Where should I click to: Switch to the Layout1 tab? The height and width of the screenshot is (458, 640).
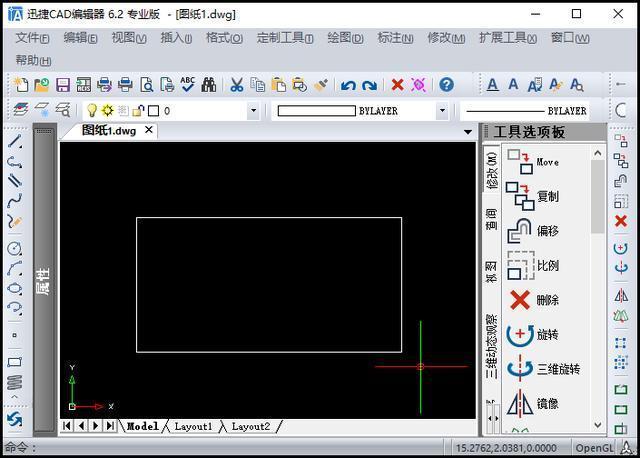[193, 427]
